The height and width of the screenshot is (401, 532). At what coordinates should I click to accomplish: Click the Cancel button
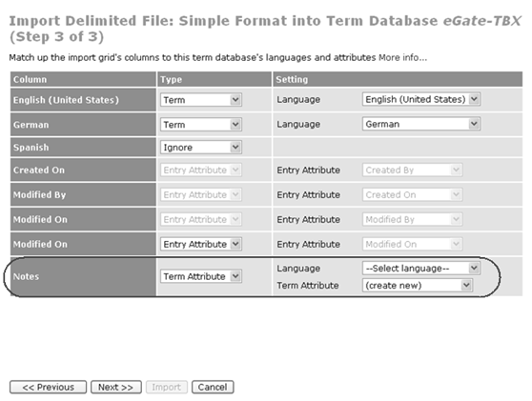[x=213, y=387]
